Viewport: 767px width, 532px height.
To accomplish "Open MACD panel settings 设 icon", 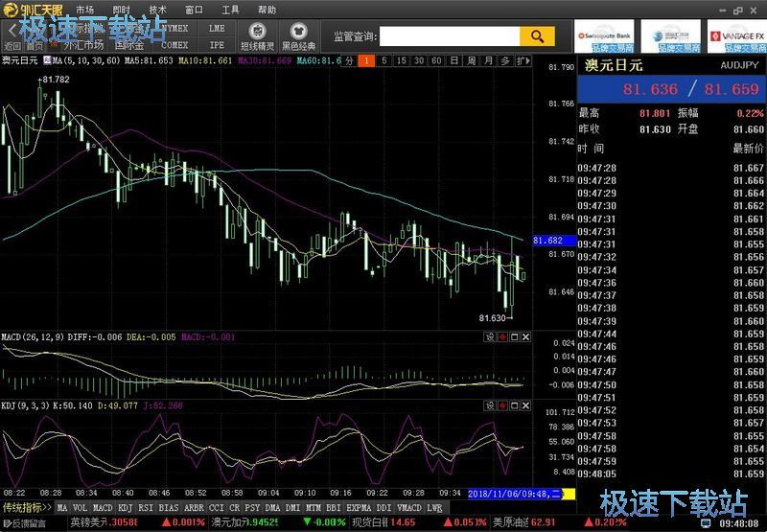I will click(490, 336).
